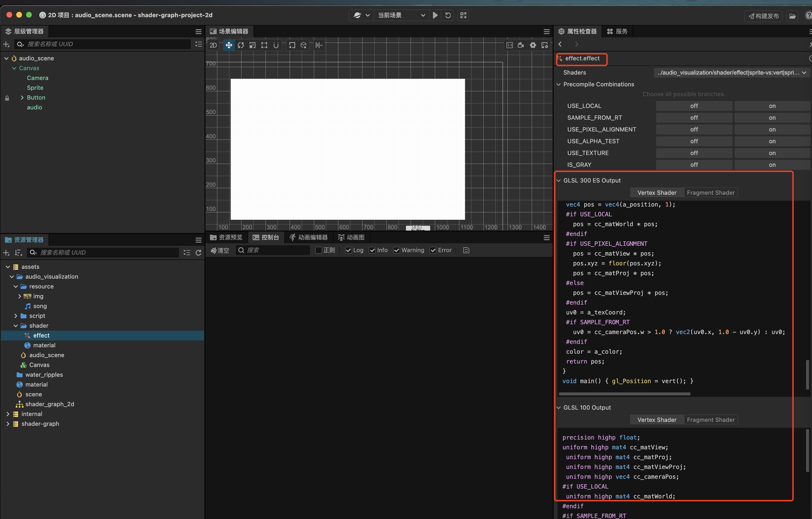The image size is (812, 519).
Task: Enable the 正则 regex checkbox
Action: 318,250
